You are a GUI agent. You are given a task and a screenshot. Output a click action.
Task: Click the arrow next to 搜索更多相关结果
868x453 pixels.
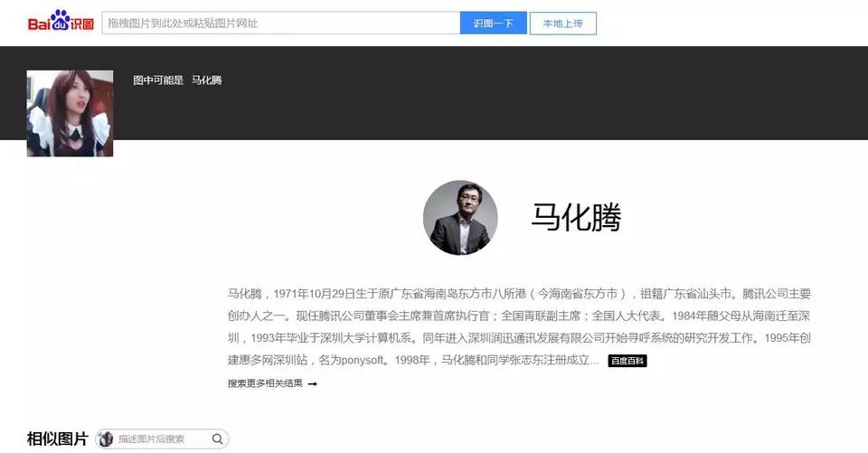tap(313, 383)
